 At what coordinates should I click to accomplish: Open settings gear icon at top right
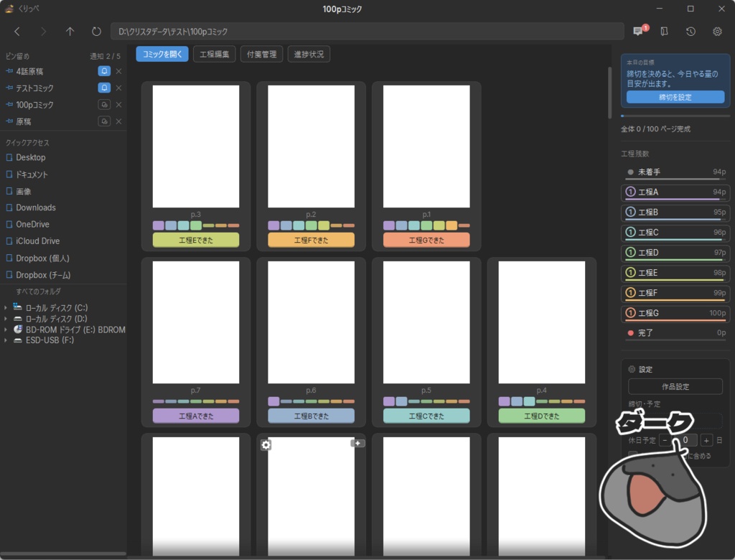coord(717,32)
